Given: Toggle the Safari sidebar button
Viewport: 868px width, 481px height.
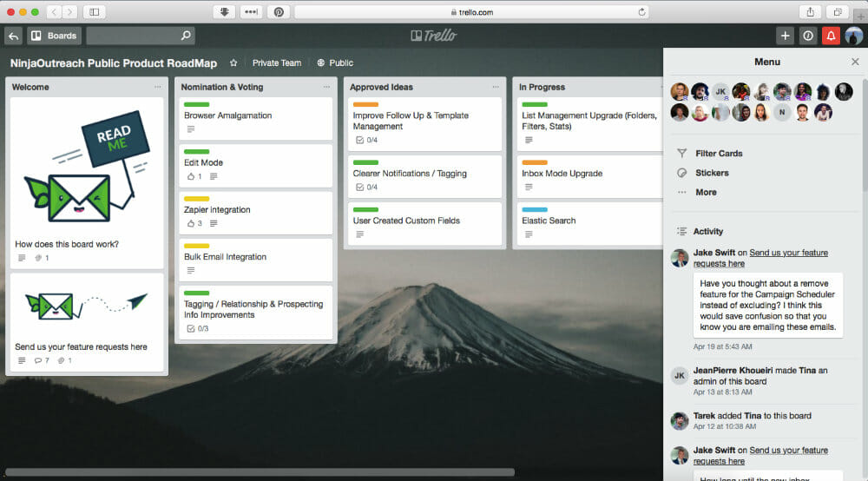Looking at the screenshot, I should click(x=95, y=11).
